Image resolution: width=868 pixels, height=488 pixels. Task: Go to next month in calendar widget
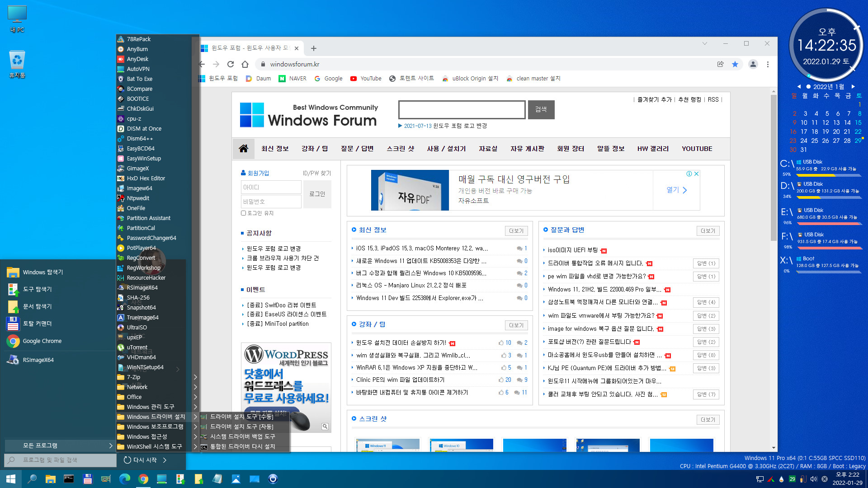coord(853,87)
